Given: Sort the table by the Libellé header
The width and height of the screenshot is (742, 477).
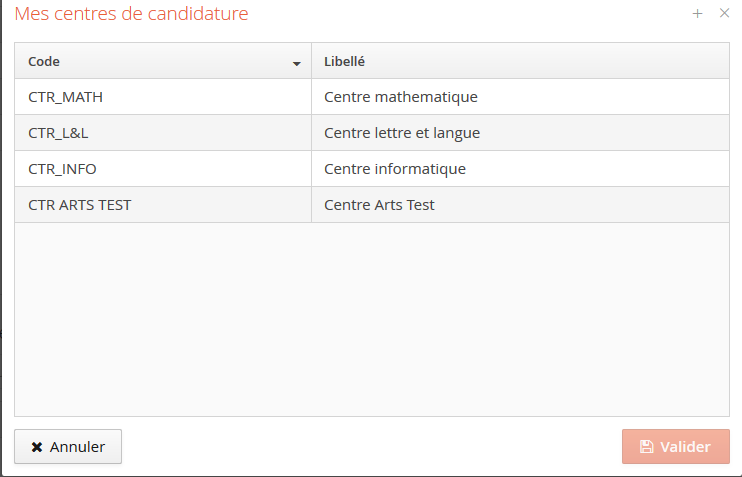Looking at the screenshot, I should pyautogui.click(x=344, y=61).
